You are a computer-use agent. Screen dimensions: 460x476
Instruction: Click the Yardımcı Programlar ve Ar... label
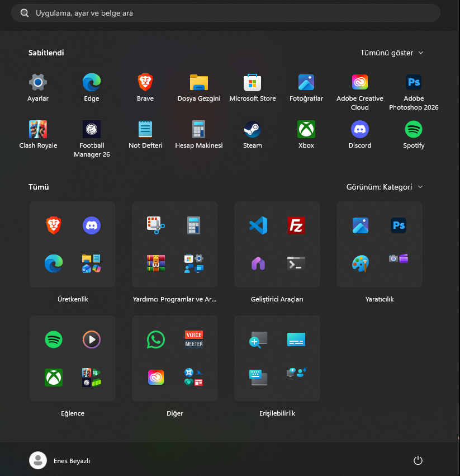[175, 299]
